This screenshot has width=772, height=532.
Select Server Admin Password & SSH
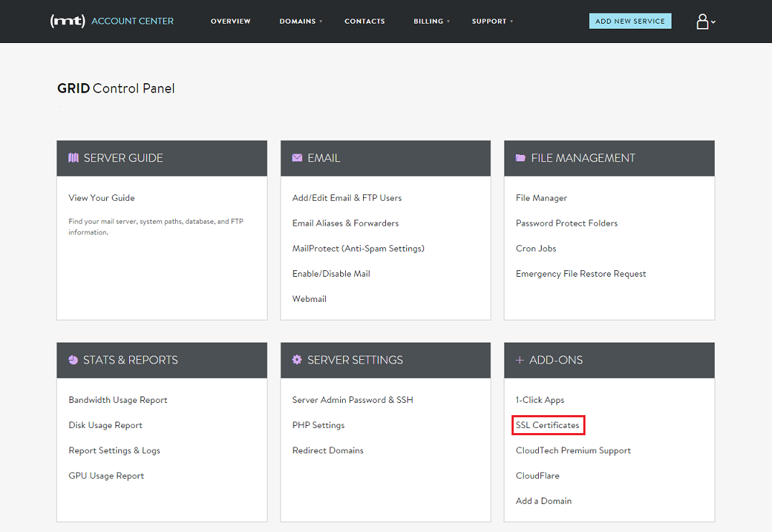click(352, 400)
